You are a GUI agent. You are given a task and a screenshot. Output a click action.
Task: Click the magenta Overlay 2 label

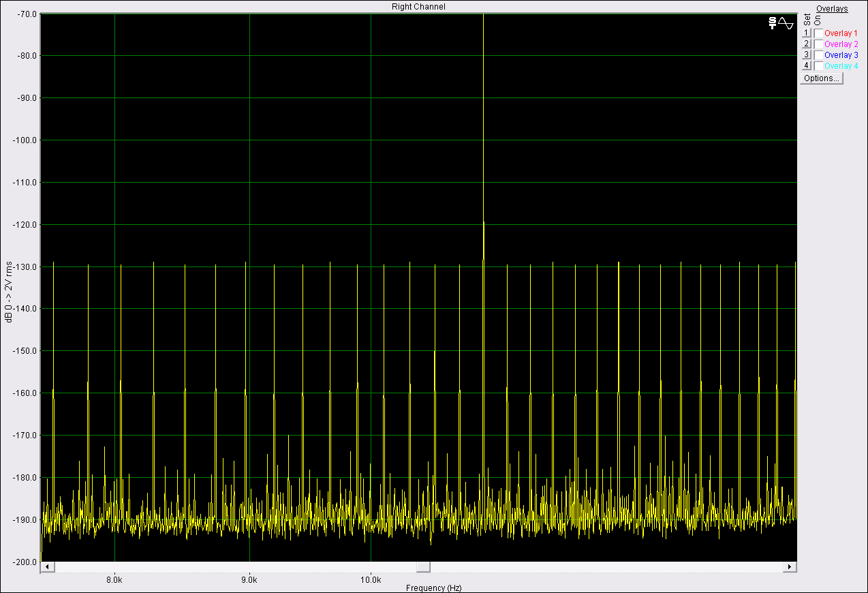841,44
